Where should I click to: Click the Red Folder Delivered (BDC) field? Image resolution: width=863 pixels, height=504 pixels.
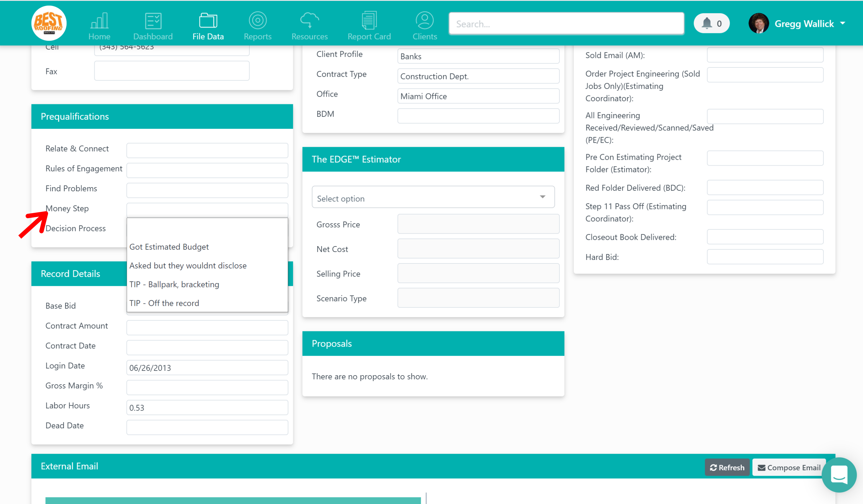(x=765, y=188)
